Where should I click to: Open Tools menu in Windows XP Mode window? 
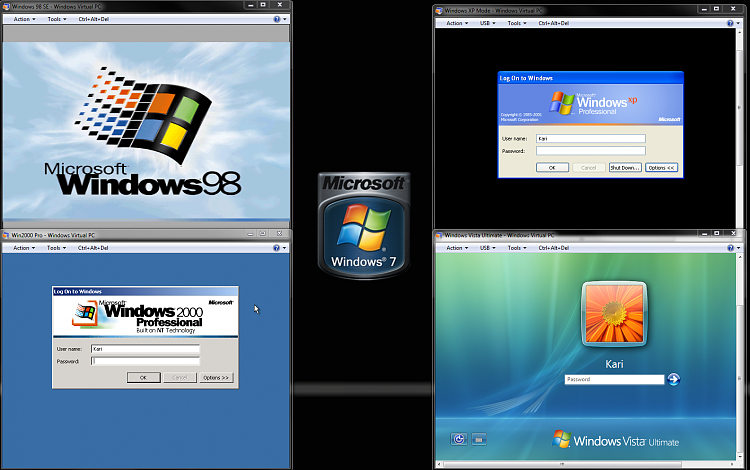click(x=517, y=23)
